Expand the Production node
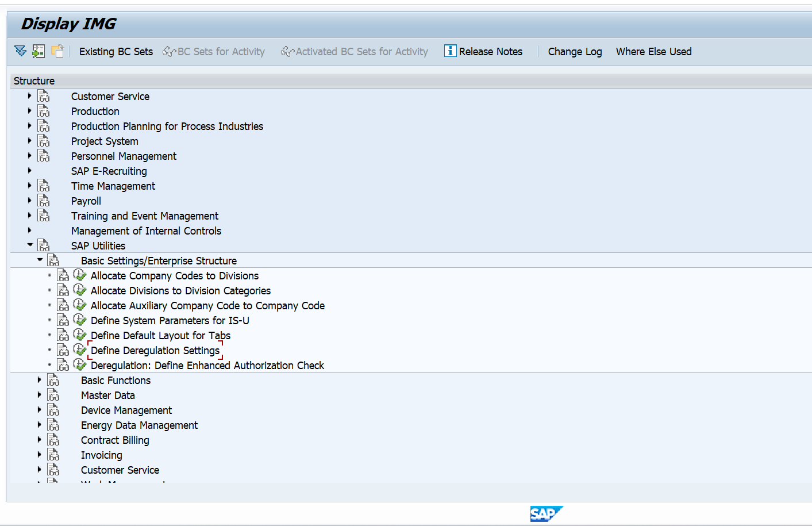This screenshot has height=526, width=812. click(x=29, y=111)
